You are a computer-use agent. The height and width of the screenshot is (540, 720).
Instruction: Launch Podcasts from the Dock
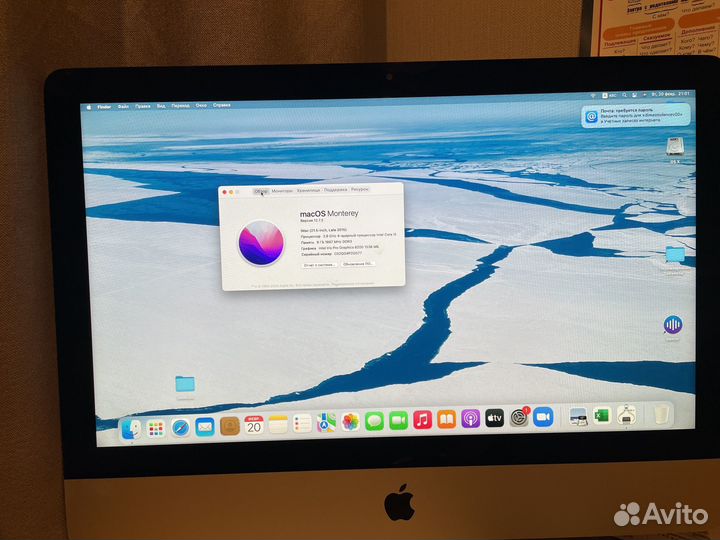(470, 419)
